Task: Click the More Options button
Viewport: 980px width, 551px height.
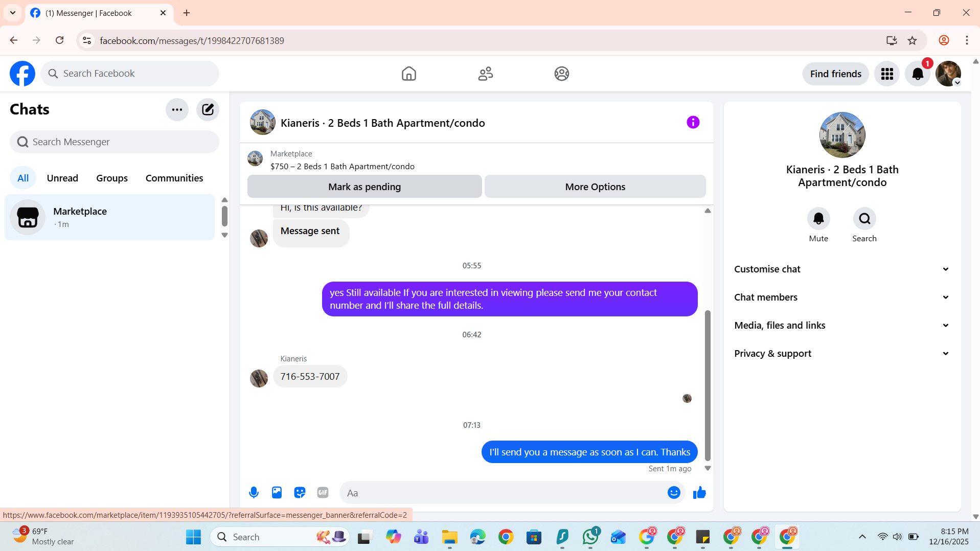Action: pyautogui.click(x=595, y=187)
